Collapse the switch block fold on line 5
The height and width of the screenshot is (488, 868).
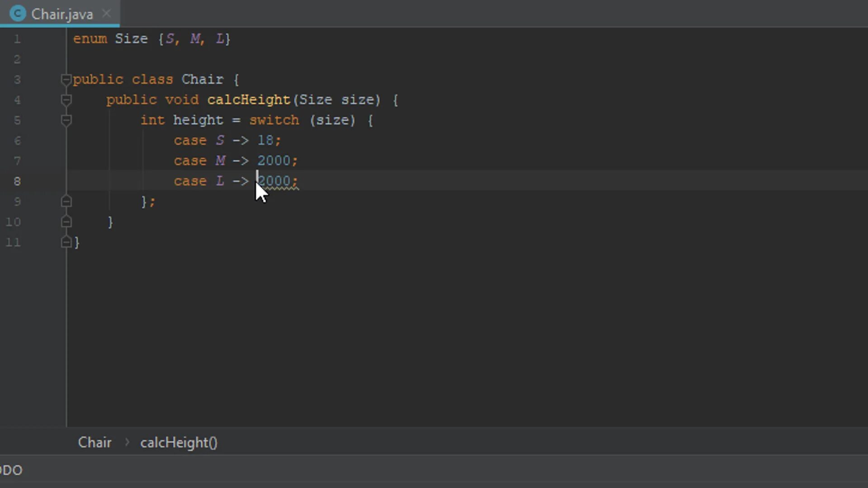(x=66, y=120)
